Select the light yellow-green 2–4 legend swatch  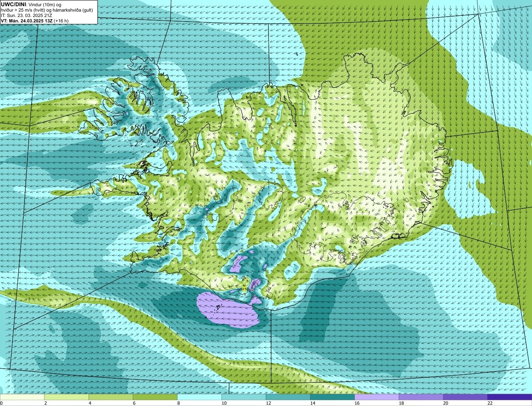click(66, 397)
